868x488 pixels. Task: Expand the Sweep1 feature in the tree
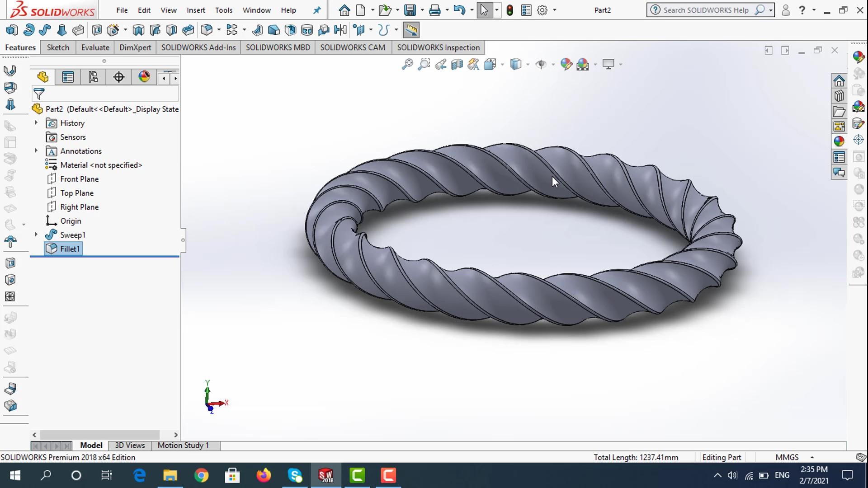36,235
